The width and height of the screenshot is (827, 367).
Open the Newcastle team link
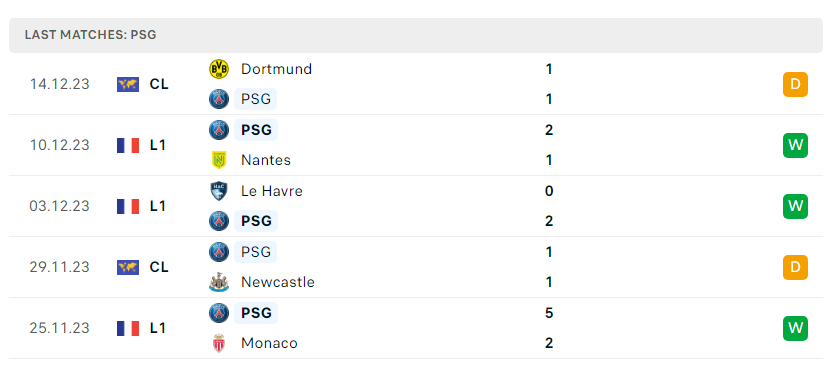point(278,282)
